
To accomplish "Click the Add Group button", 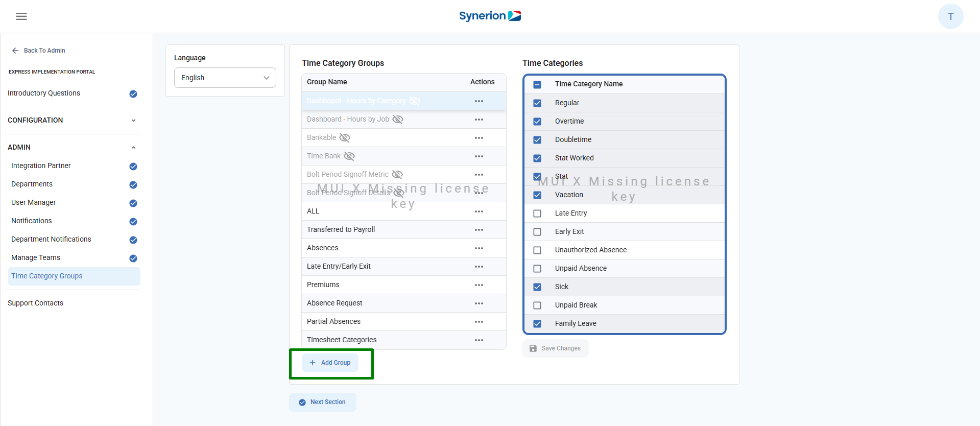I will (330, 363).
